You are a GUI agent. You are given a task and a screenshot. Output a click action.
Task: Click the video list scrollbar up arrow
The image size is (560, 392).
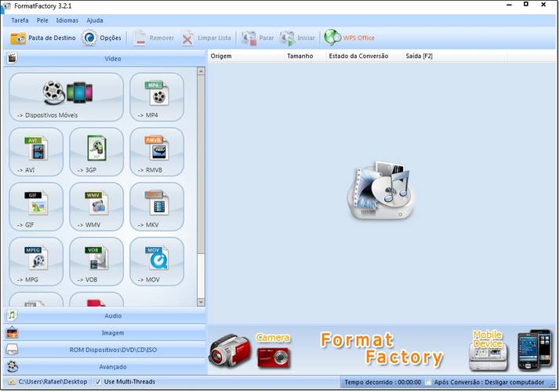point(201,71)
